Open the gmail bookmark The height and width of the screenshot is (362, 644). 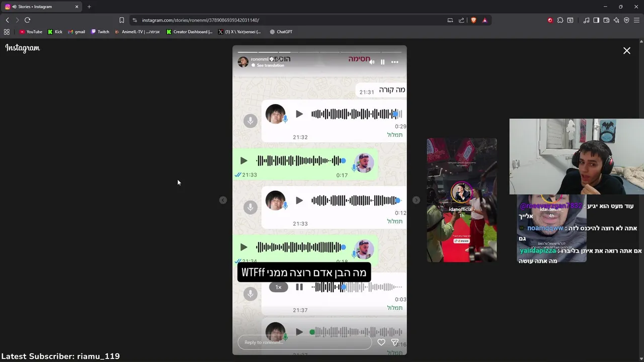[x=76, y=32]
